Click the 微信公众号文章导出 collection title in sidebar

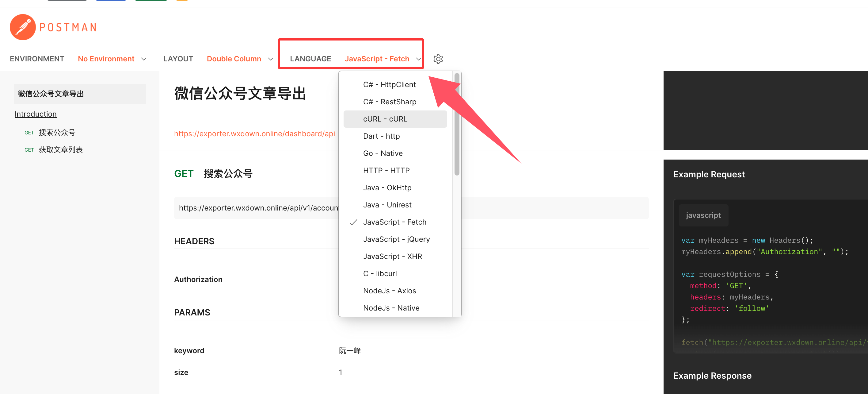point(51,94)
